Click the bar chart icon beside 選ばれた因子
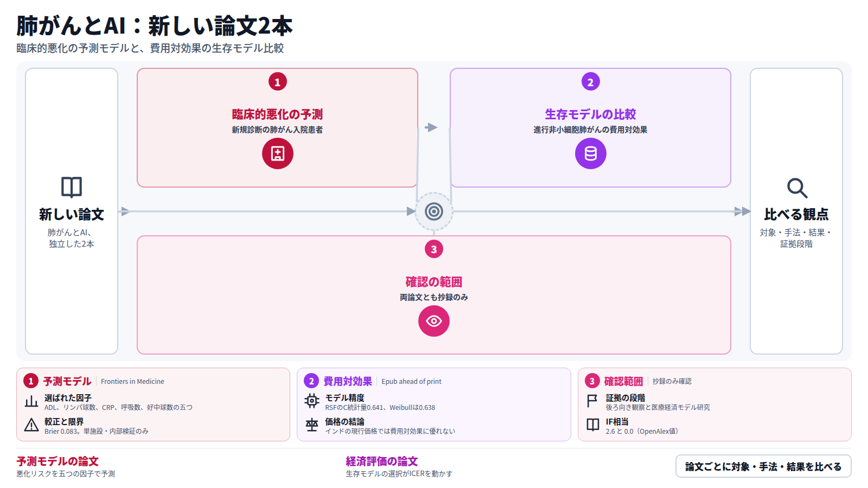This screenshot has width=868, height=488. click(31, 401)
